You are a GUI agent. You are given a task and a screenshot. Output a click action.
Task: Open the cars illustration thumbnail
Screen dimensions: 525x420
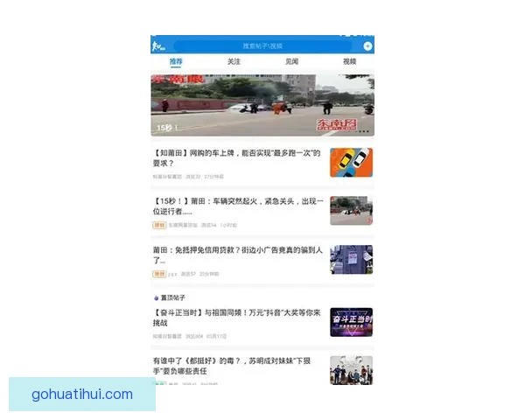[351, 163]
